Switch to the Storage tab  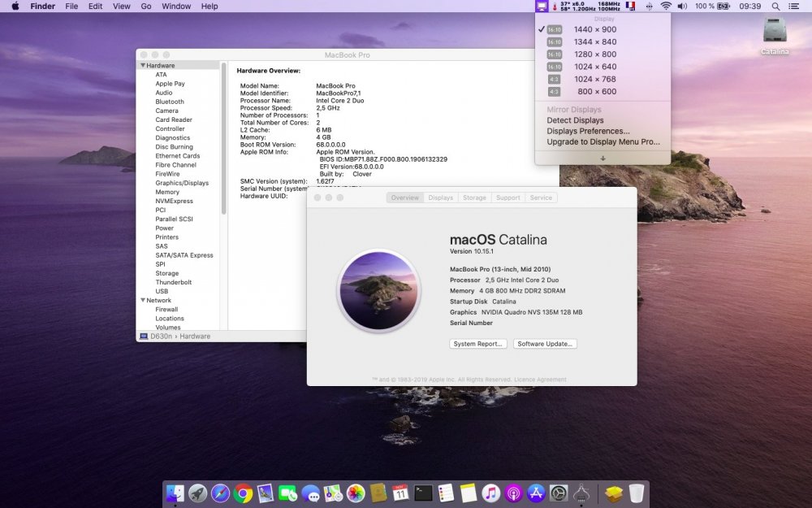click(x=474, y=198)
